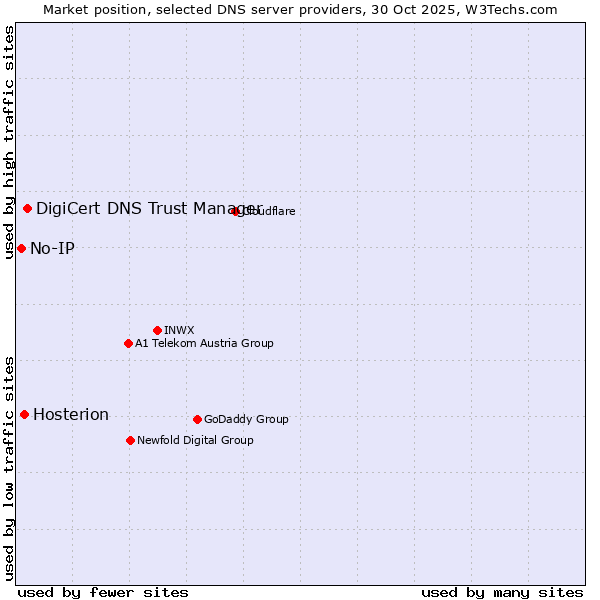Click the A1 Telekom Austria Group marker
This screenshot has width=600, height=600.
coord(128,343)
